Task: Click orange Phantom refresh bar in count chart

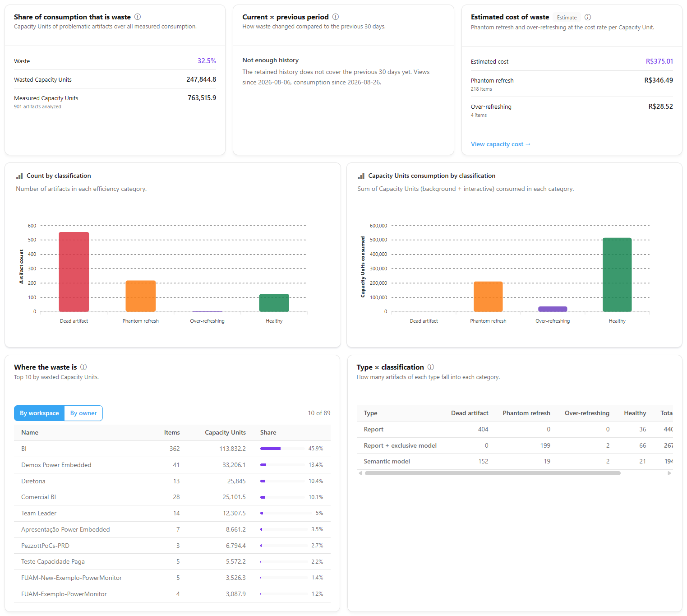Action: [x=141, y=296]
